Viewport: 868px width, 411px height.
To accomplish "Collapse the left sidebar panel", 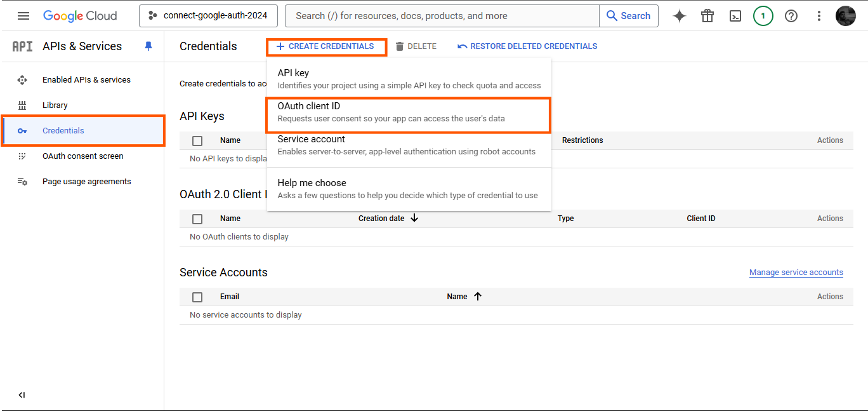I will tap(21, 394).
